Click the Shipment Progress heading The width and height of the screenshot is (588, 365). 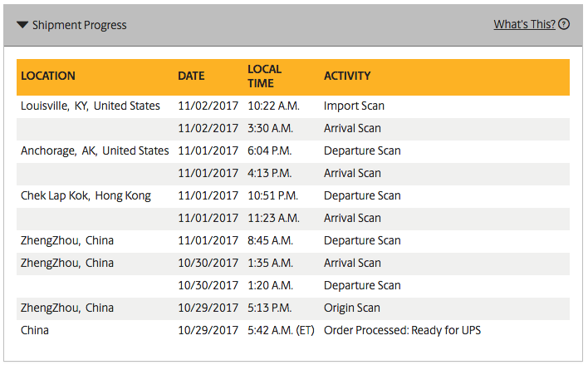tap(79, 25)
